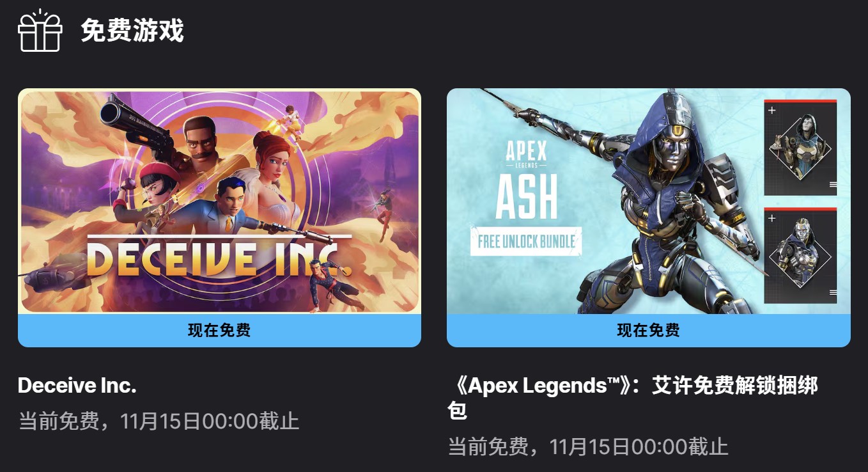This screenshot has height=472, width=868.
Task: Click the FREE UNLOCK BUNDLE badge
Action: (x=526, y=241)
